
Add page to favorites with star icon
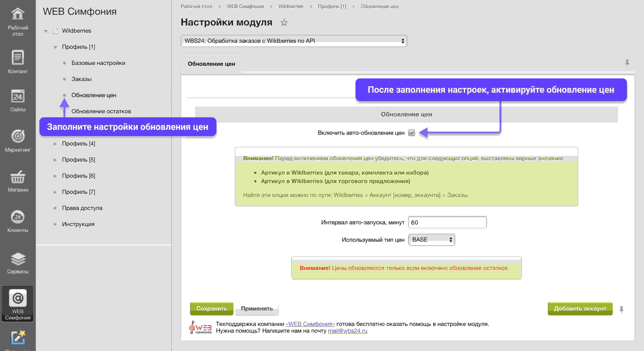point(284,22)
